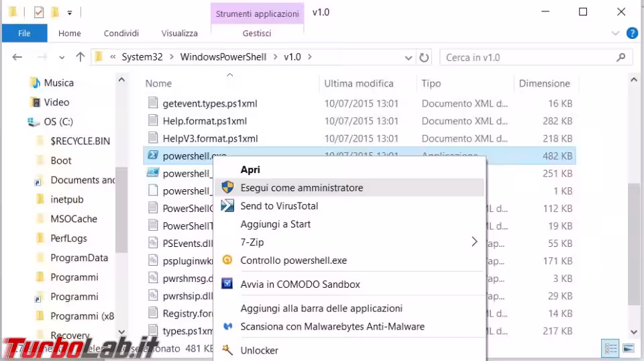Select Aggiungi a Start option
Screen dimensions: 644x361
coord(276,224)
